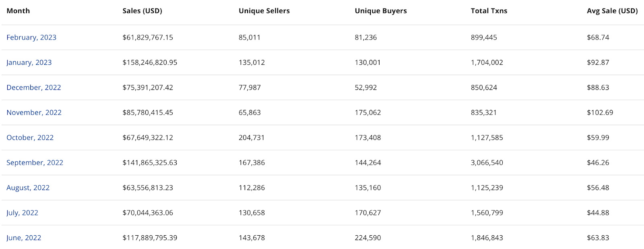Click the 3,066,540 total transactions cell

[x=487, y=162]
